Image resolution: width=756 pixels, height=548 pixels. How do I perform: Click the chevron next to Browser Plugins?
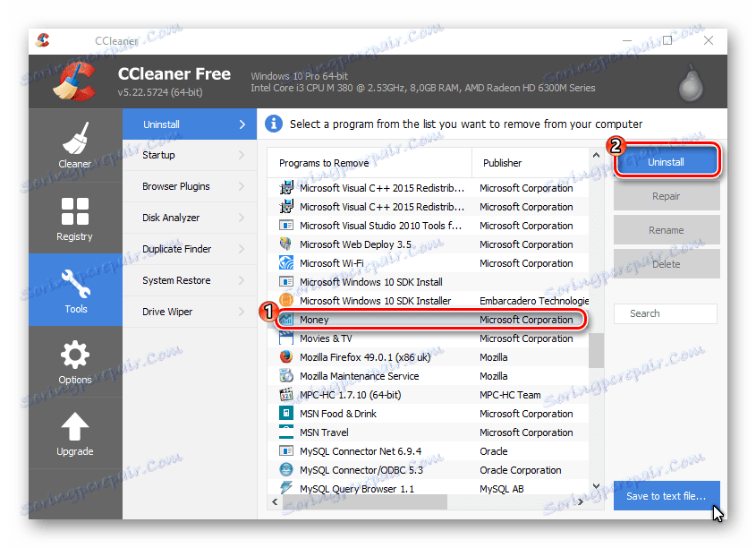(x=242, y=186)
